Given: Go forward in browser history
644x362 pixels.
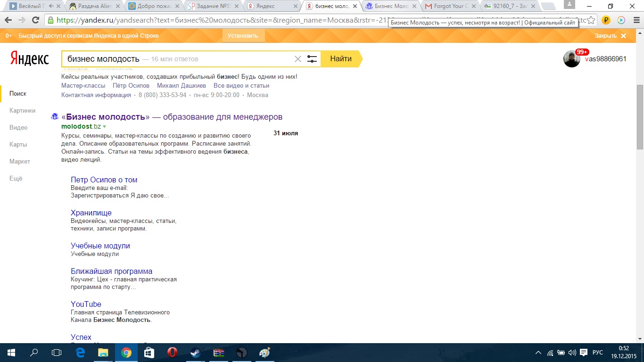Looking at the screenshot, I should [22, 20].
